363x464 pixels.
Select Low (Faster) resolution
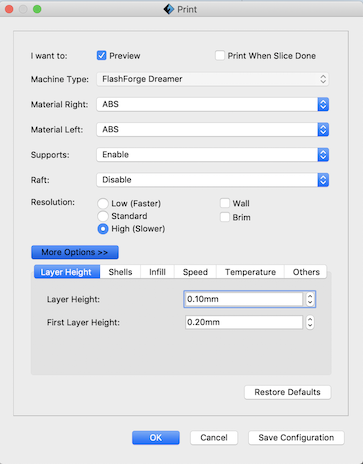click(x=103, y=203)
